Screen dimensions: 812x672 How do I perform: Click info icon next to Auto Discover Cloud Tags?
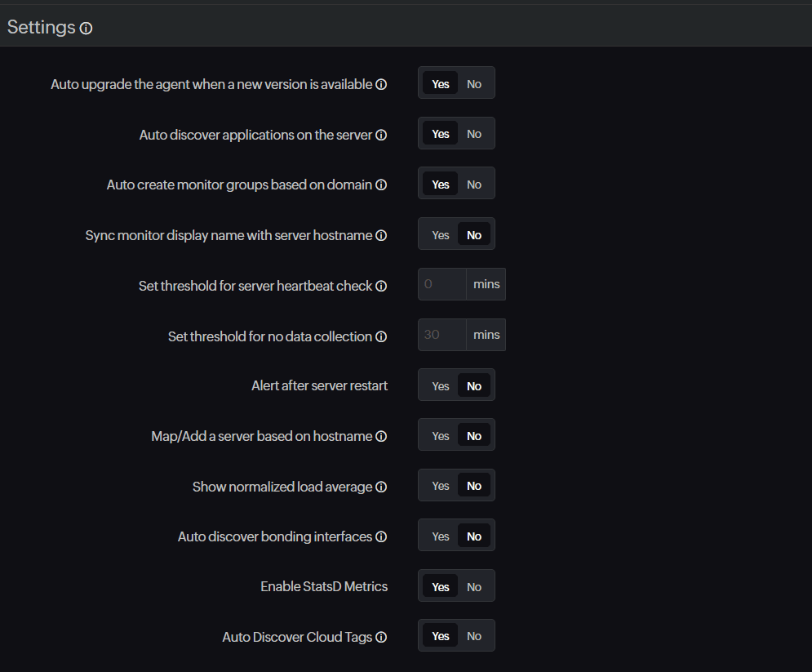pos(381,637)
